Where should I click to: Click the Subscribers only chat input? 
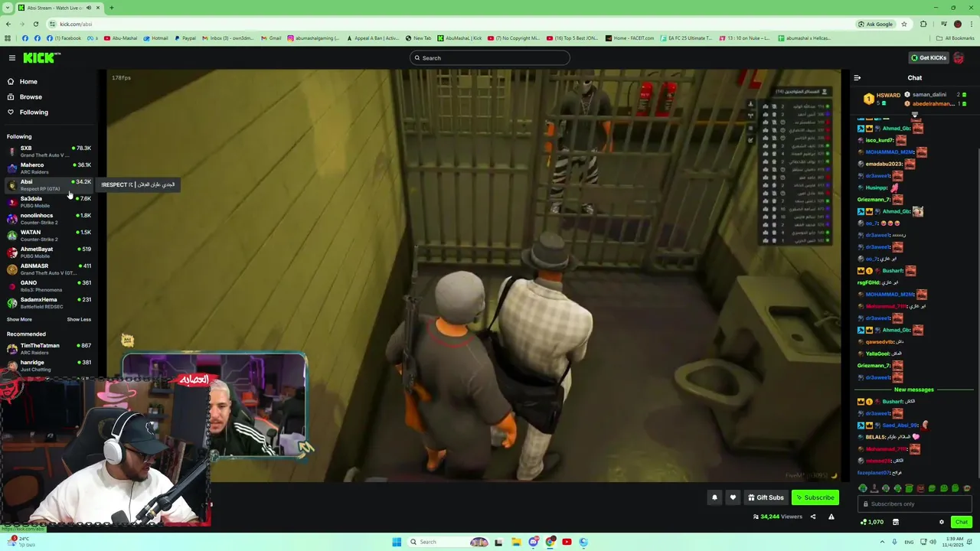(x=914, y=504)
